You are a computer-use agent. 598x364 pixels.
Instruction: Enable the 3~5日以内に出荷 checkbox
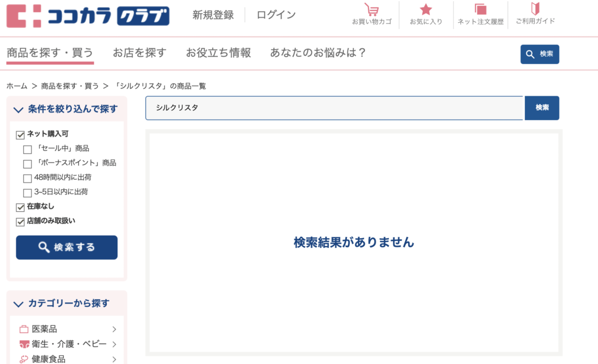click(27, 192)
